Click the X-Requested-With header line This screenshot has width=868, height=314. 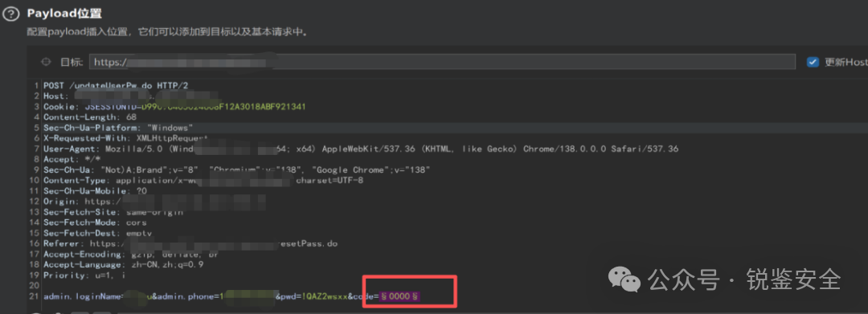coord(125,138)
